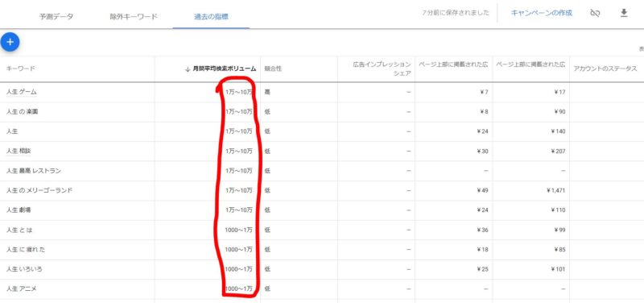Click the unlink icon beside キャンペーンの作成
The image size is (644, 303).
coord(595,13)
